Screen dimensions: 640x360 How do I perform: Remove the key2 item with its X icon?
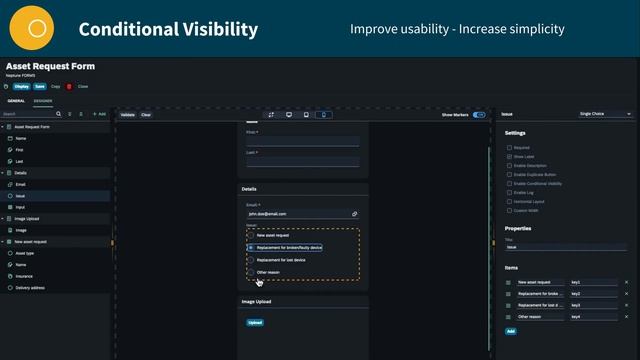(626, 293)
